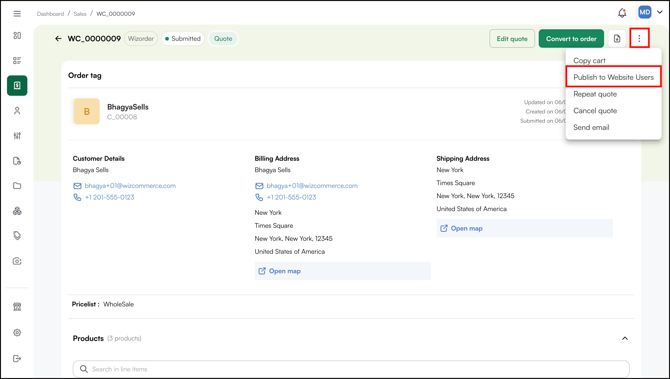
Task: Open the settings gear icon in sidebar
Action: tap(17, 332)
